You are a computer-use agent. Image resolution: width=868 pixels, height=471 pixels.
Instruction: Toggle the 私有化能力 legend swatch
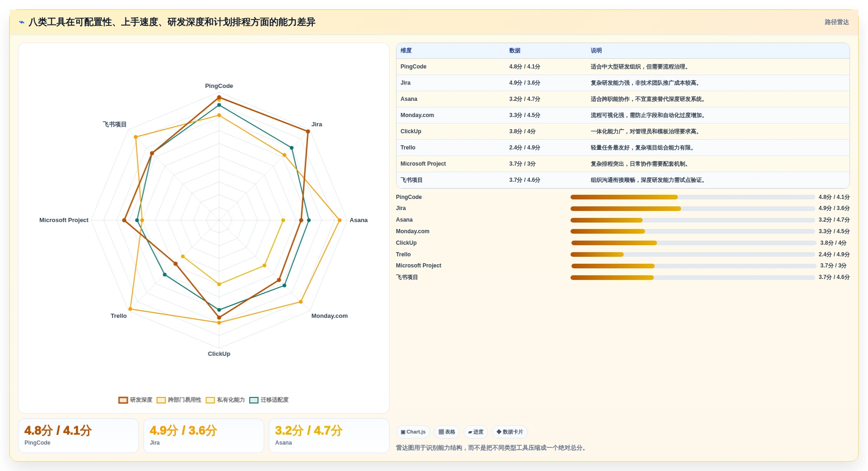coord(210,400)
